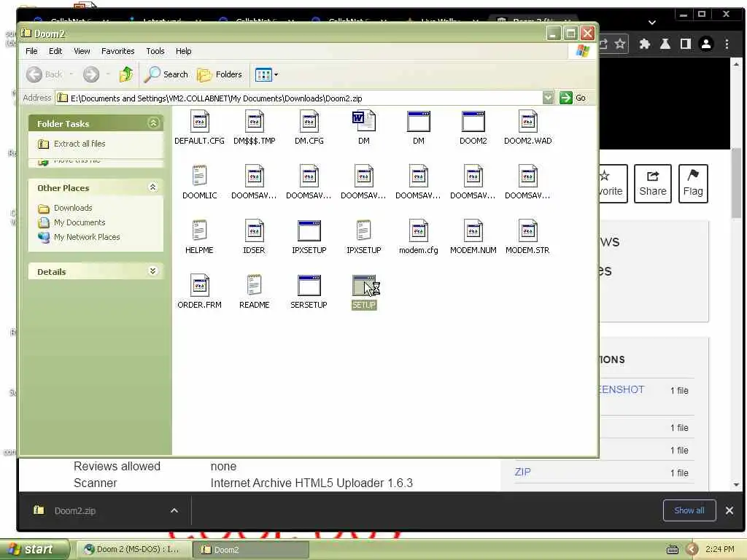Select the DM Word document icon
Screen dimensions: 747x560
coord(364,122)
